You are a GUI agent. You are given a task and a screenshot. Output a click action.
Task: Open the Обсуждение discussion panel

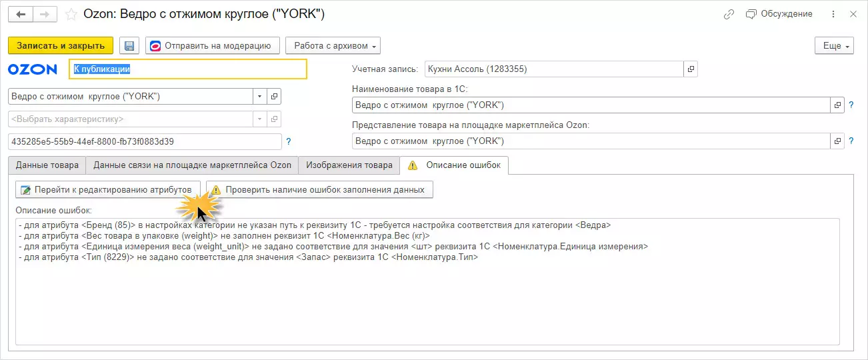[x=779, y=14]
